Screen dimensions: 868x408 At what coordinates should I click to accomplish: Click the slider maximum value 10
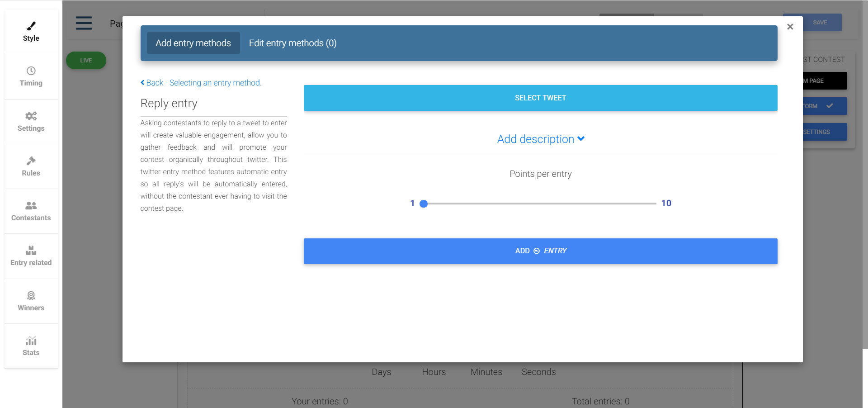pyautogui.click(x=666, y=203)
